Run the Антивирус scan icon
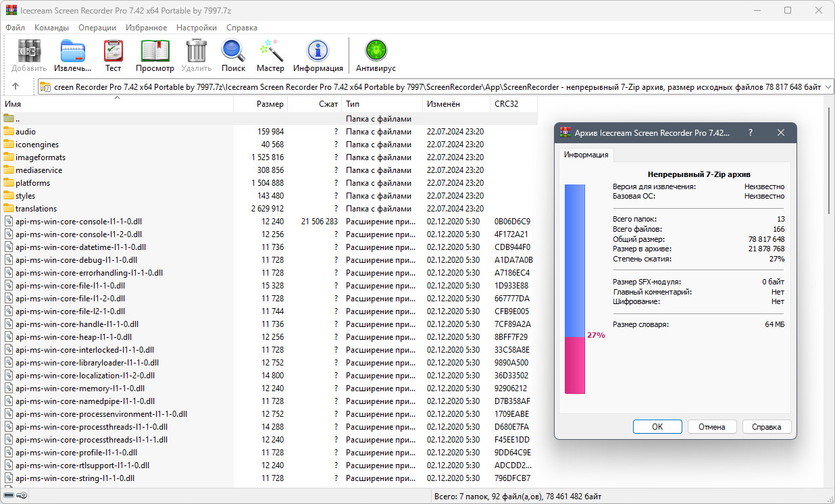Viewport: 835px width, 504px height. coord(376,51)
